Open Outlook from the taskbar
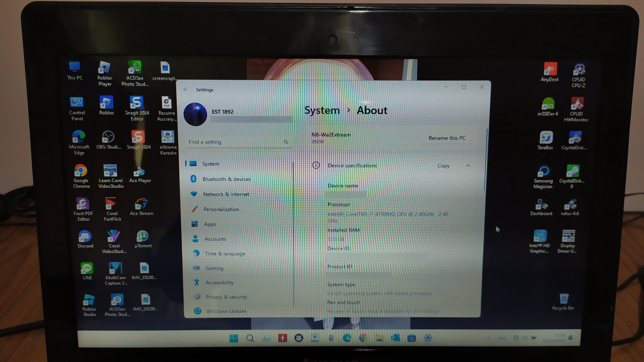 (x=395, y=338)
